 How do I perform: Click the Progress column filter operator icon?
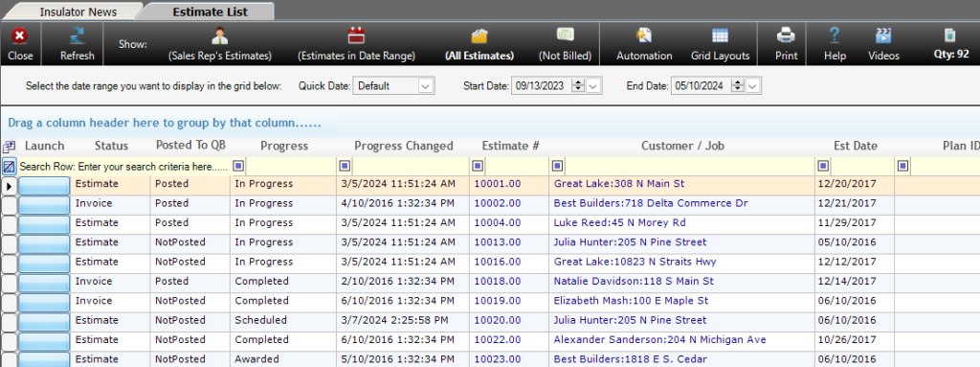click(x=238, y=166)
